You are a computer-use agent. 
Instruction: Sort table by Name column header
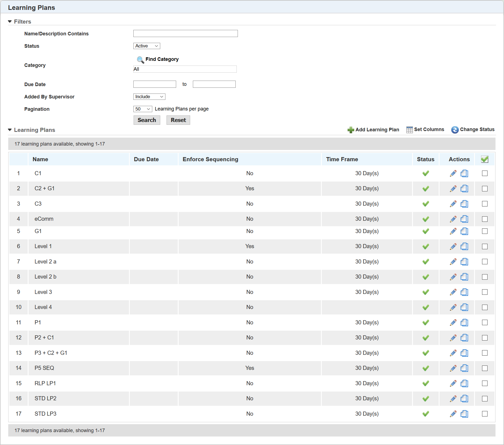[40, 159]
